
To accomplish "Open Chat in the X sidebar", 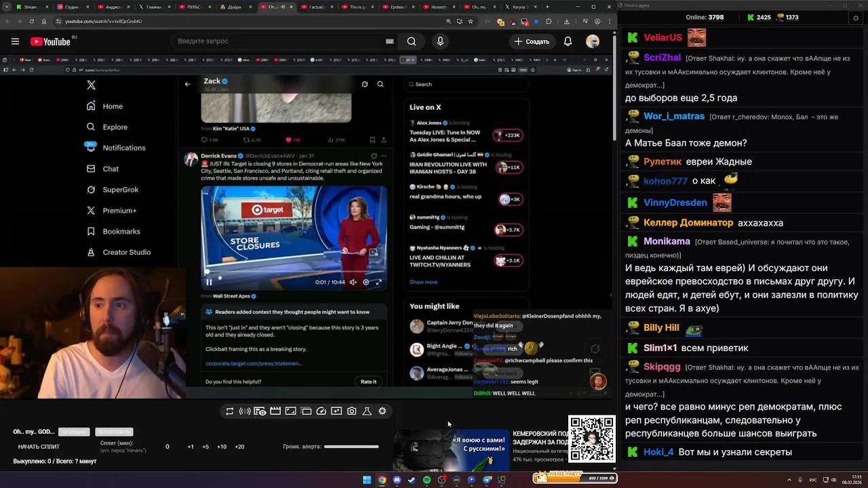I will tap(102, 169).
